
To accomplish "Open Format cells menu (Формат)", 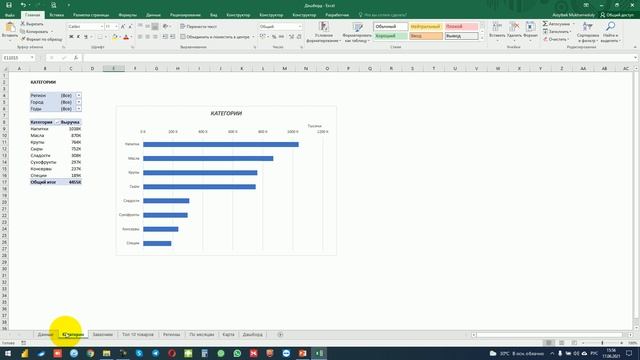I will point(530,32).
